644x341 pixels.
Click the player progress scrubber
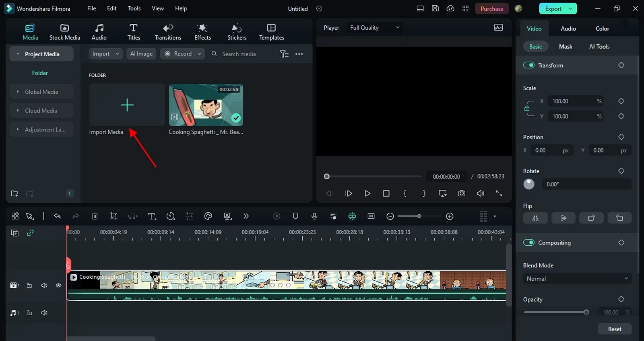(327, 177)
